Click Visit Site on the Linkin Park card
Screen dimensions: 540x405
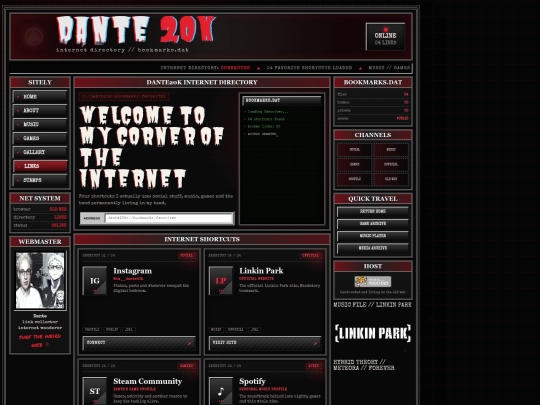pyautogui.click(x=265, y=343)
